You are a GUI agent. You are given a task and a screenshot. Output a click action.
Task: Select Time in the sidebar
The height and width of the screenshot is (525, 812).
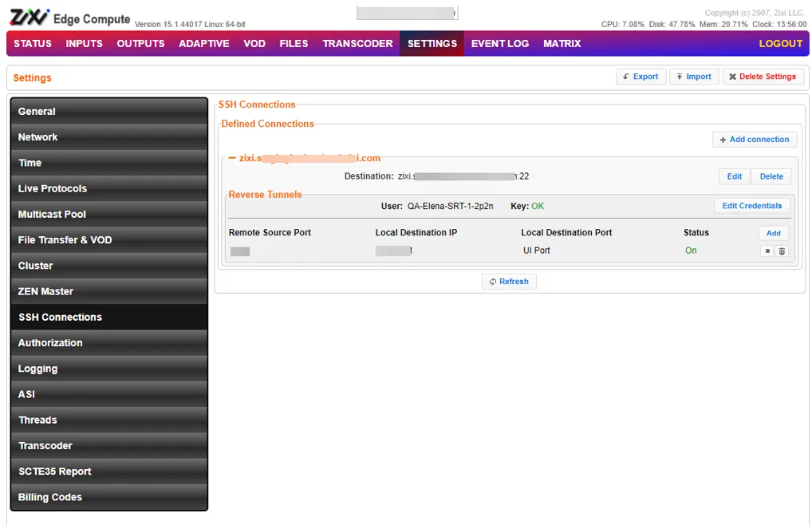click(x=108, y=163)
